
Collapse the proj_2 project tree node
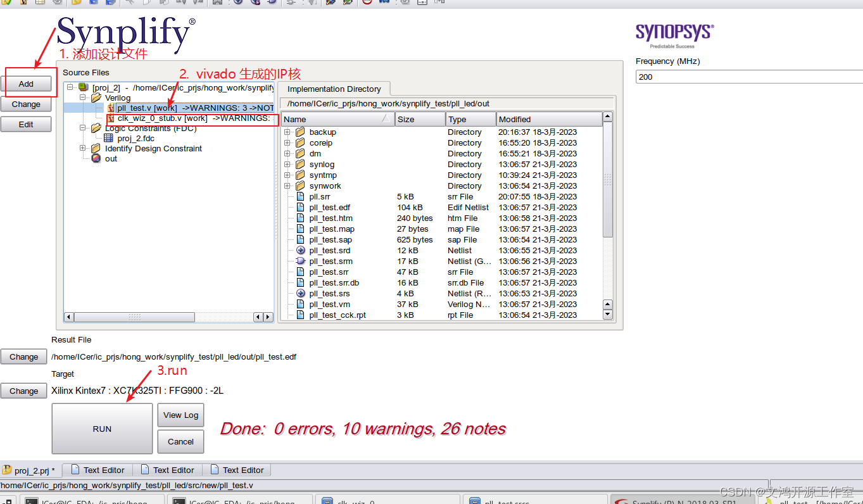click(x=71, y=87)
